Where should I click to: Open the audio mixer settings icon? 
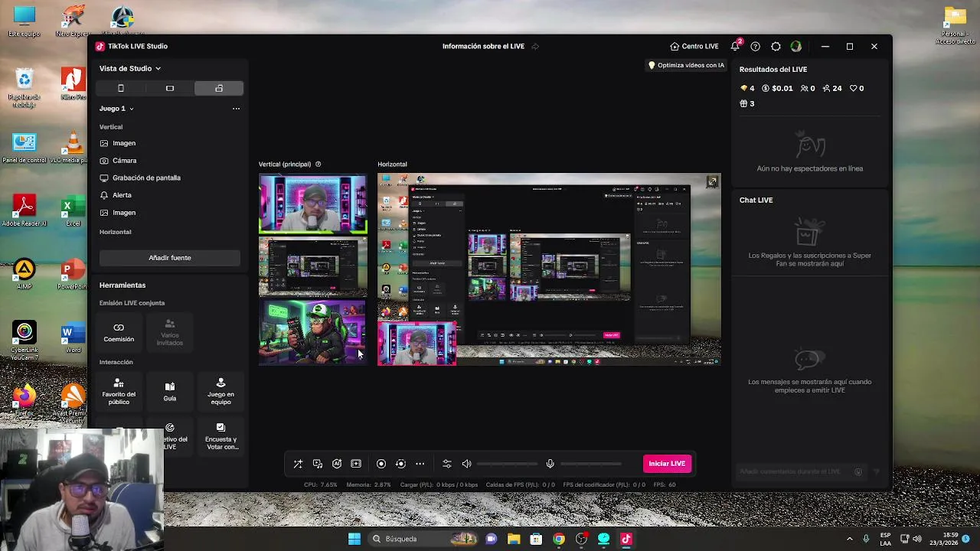click(x=447, y=464)
